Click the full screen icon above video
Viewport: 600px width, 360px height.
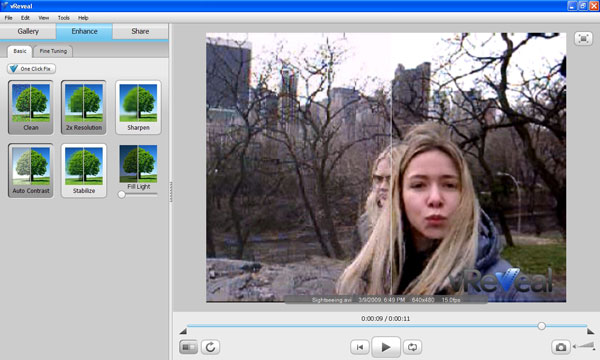pyautogui.click(x=583, y=39)
